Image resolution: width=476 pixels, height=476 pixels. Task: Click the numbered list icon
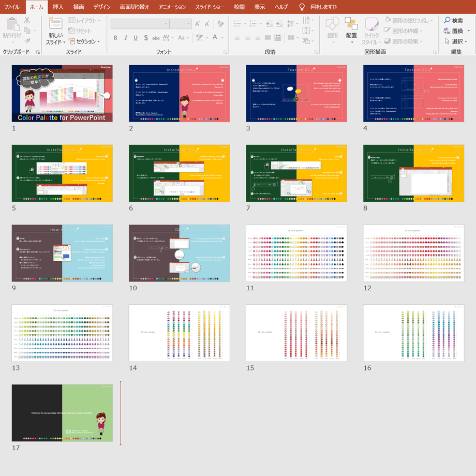coord(253,24)
